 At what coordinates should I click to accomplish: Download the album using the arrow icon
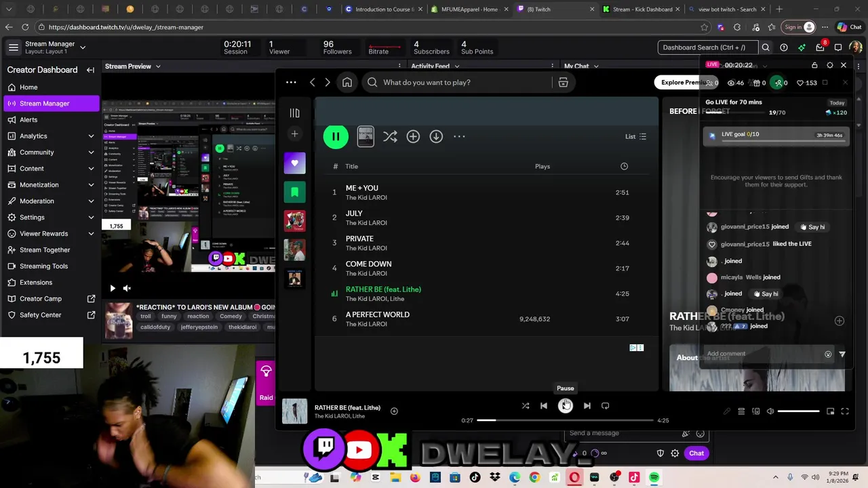click(436, 136)
